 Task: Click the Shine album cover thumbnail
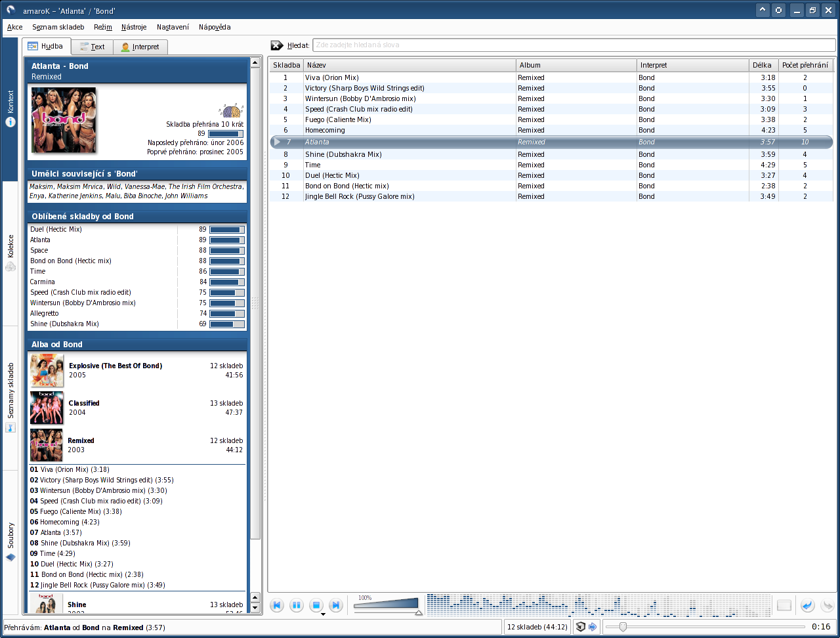[x=47, y=604]
